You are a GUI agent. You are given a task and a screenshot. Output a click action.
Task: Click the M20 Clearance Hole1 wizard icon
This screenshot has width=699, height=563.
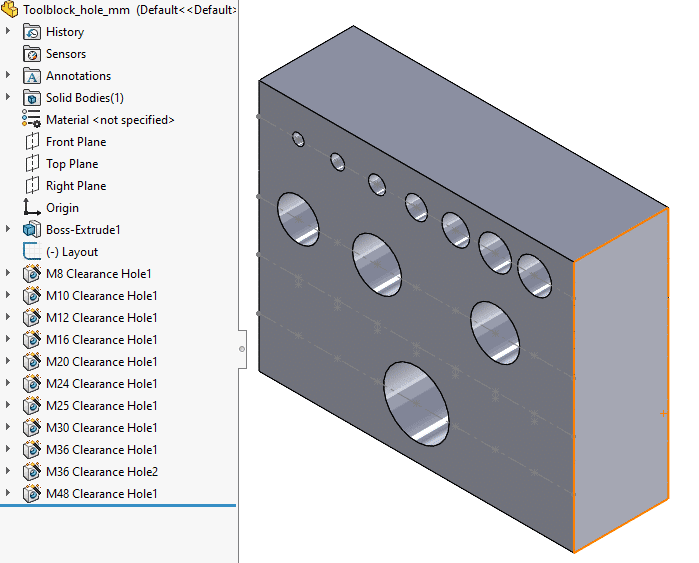(32, 362)
